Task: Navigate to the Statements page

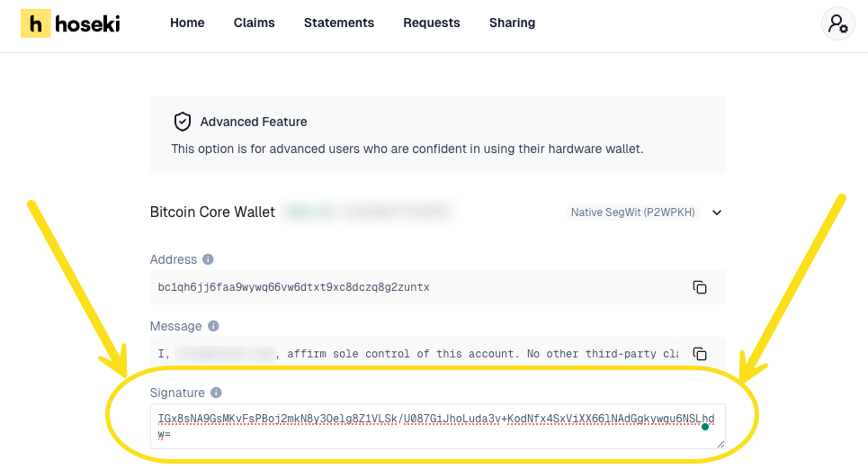Action: 339,23
